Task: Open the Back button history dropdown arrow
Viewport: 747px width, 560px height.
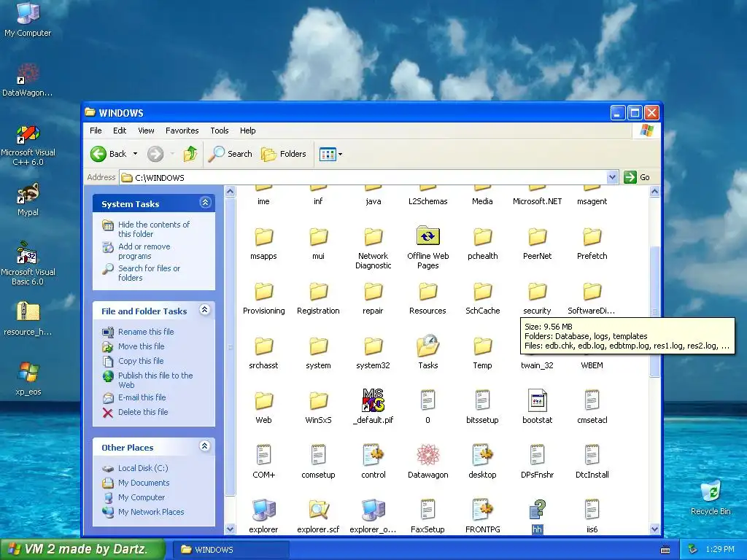Action: point(135,154)
